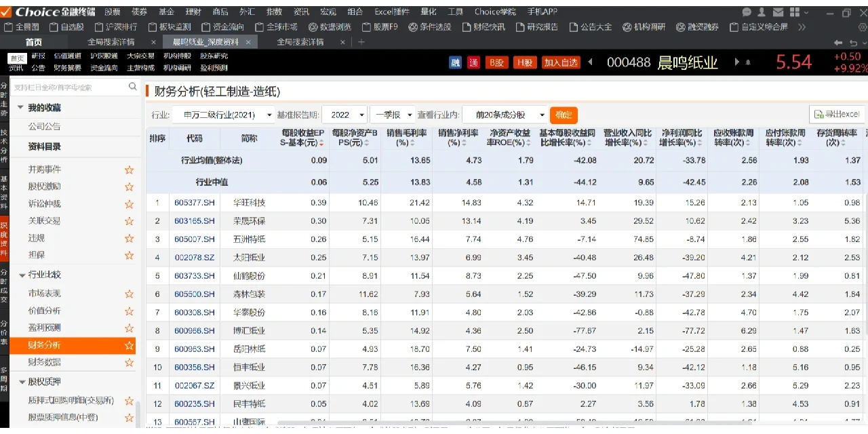Open the 全景图 toolbar item

pyautogui.click(x=22, y=27)
